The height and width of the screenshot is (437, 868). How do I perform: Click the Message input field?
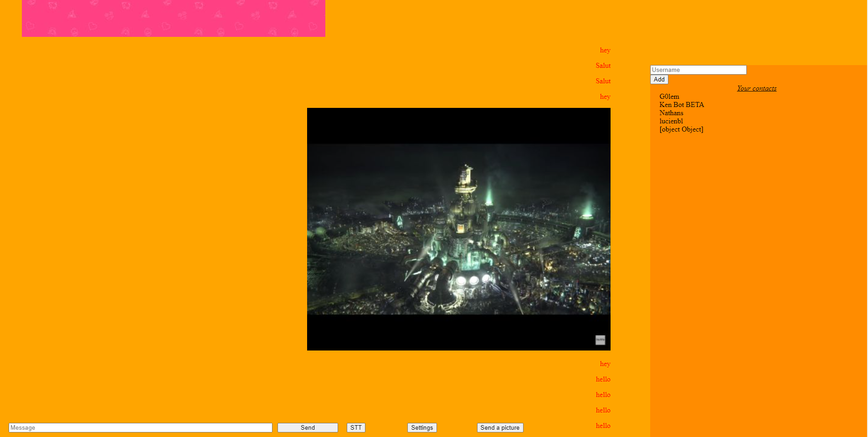coord(140,427)
